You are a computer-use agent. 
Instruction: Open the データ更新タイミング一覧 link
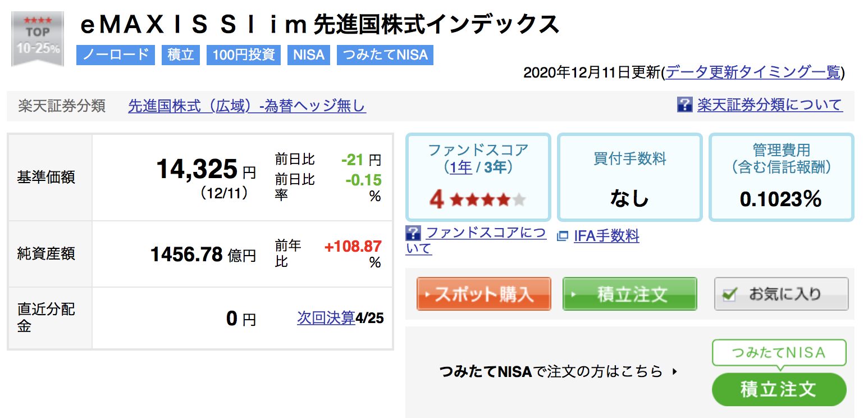point(753,72)
